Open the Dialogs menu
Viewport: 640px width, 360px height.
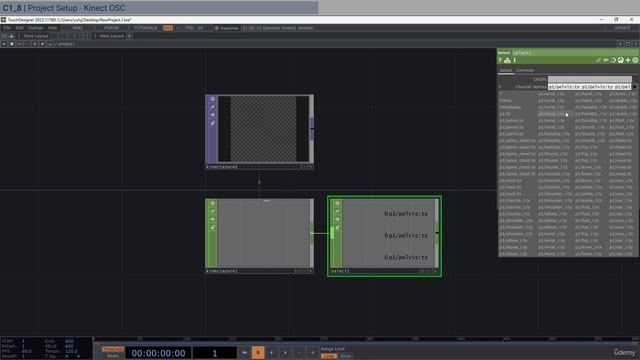(x=36, y=28)
